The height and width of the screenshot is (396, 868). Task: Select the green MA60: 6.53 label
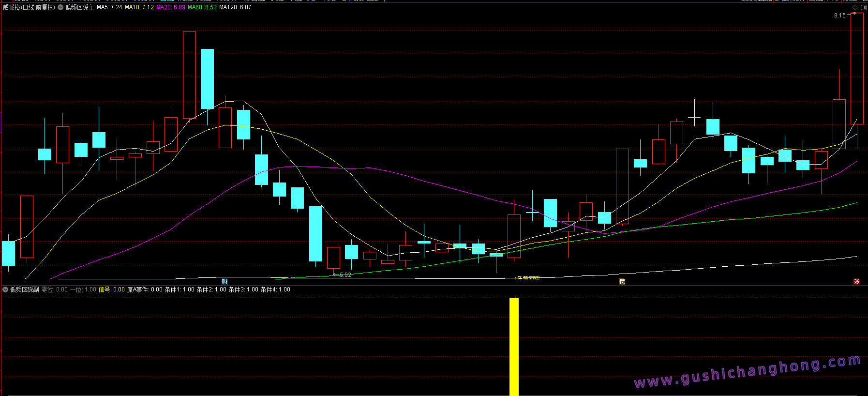pyautogui.click(x=202, y=8)
